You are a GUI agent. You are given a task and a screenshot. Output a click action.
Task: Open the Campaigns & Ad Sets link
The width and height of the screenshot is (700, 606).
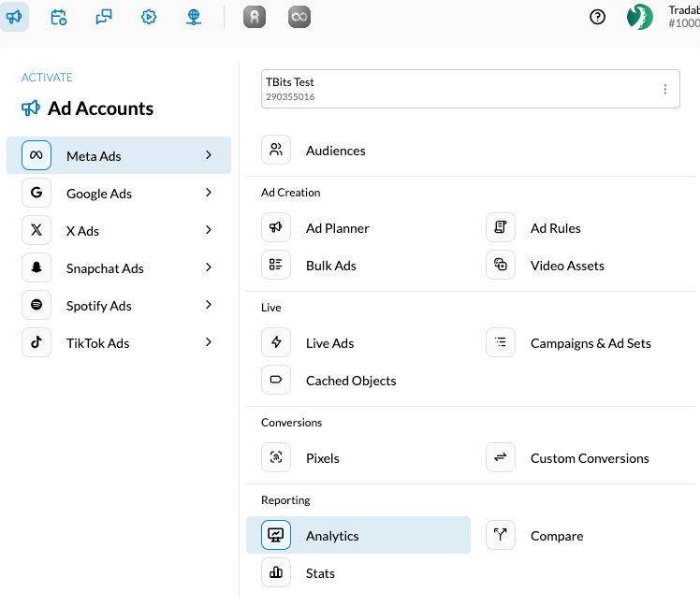[x=590, y=343]
